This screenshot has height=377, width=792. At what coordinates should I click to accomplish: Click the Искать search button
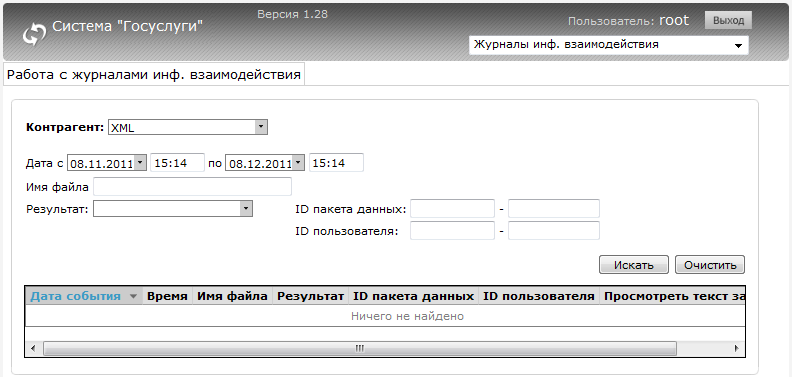(x=634, y=265)
